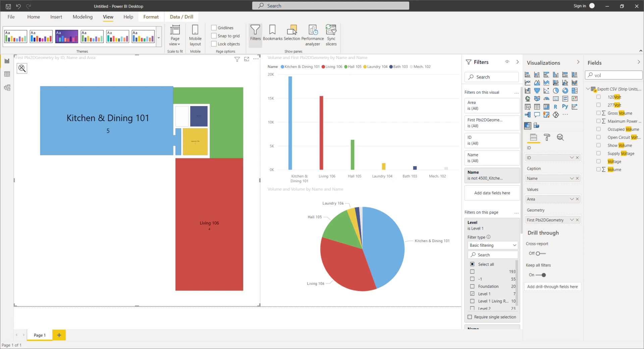This screenshot has height=349, width=644.
Task: Select the map visualization icon
Action: click(x=528, y=99)
